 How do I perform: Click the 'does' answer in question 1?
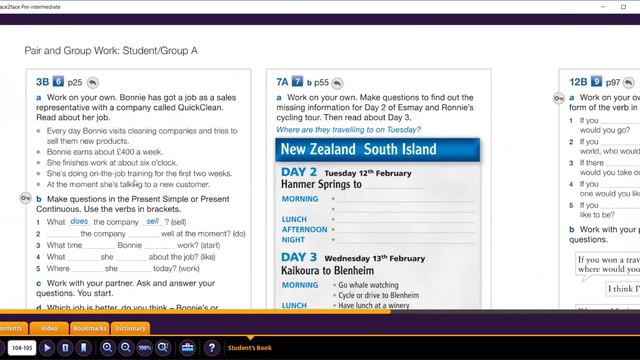[x=79, y=221]
